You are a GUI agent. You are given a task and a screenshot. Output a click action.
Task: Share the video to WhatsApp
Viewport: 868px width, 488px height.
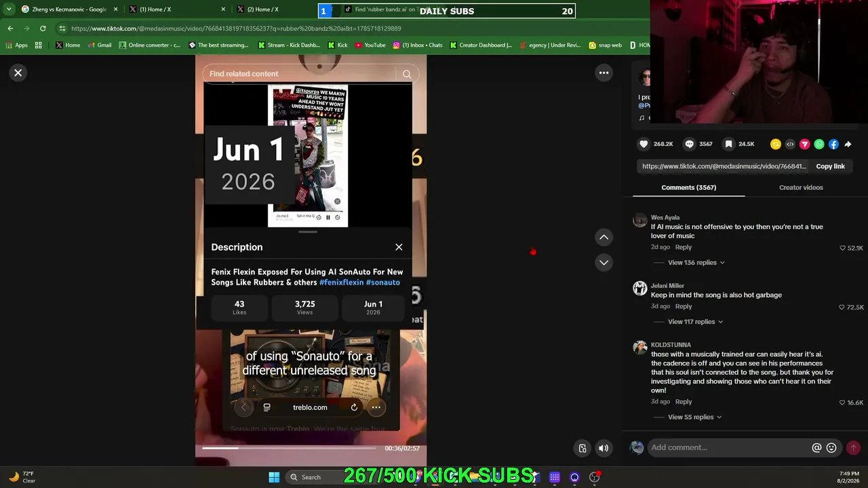819,144
